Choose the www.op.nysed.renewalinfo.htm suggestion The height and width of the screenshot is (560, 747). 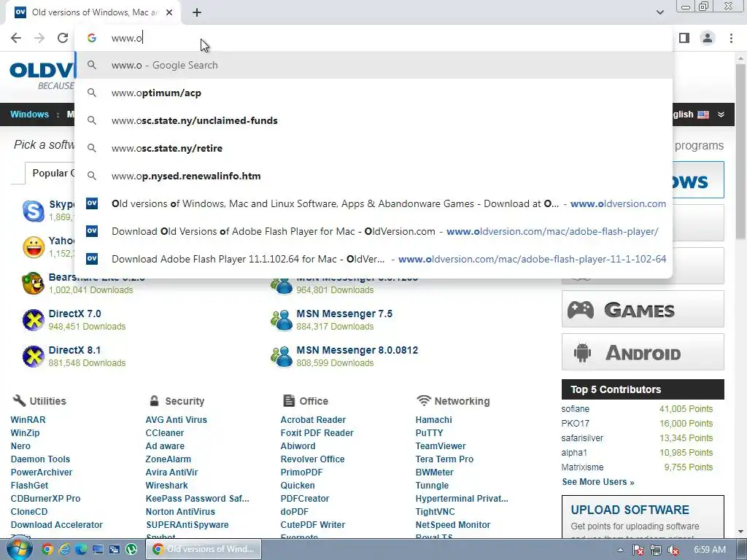tap(373, 176)
